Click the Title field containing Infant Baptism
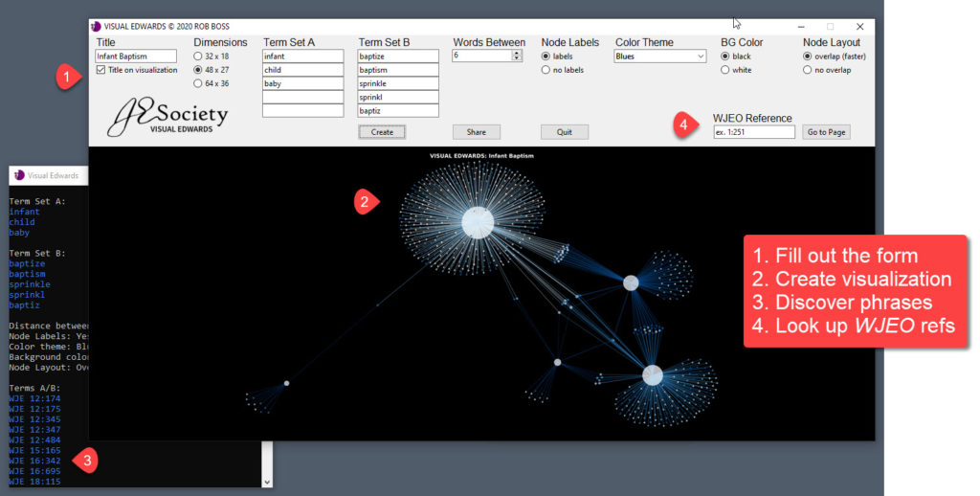 136,56
